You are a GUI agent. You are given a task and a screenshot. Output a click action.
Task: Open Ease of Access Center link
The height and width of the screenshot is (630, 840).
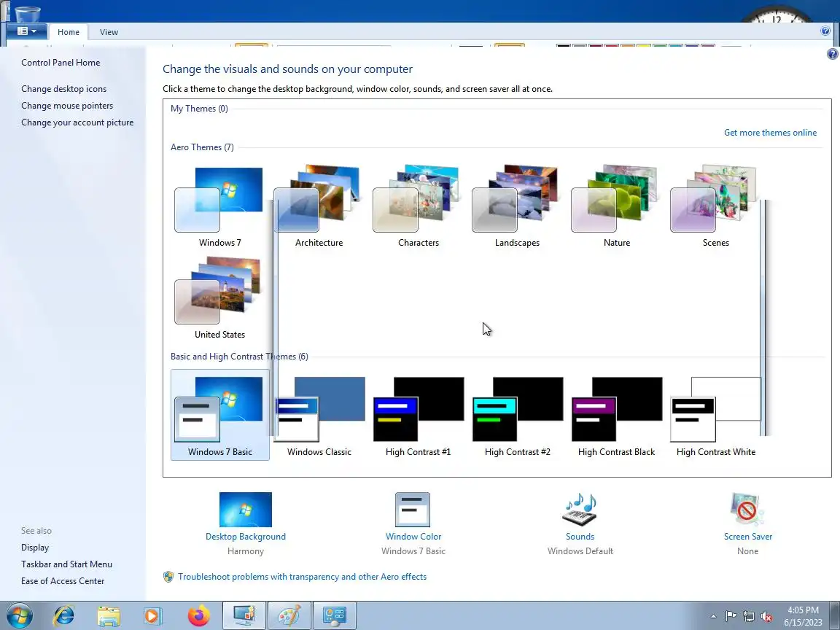[x=63, y=580]
